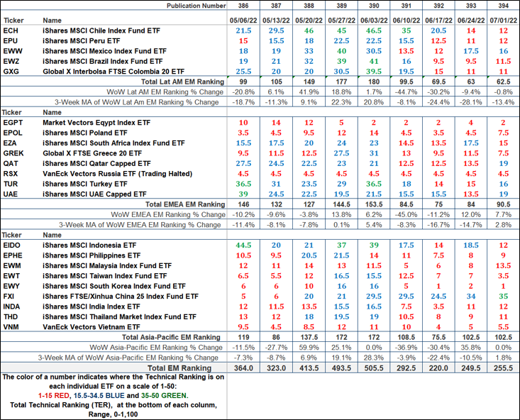Click the UAE ticker cell
520x420 pixels.
click(10, 194)
